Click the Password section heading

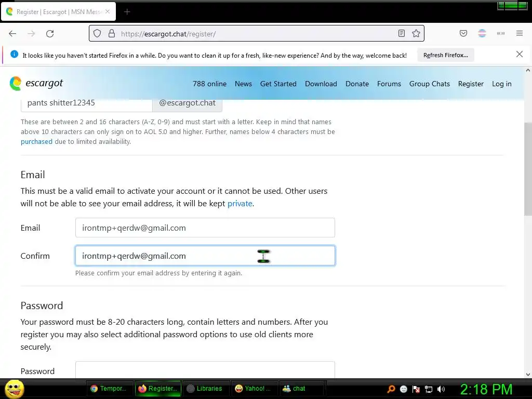42,305
